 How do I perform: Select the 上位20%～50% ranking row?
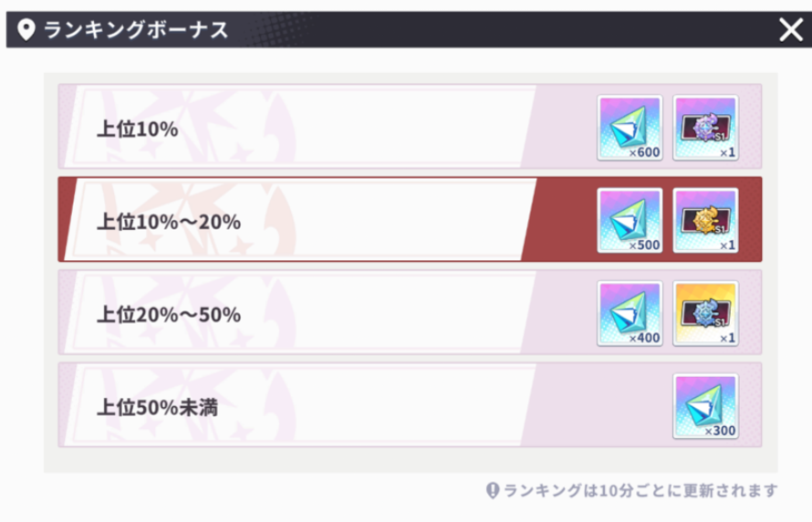point(301,314)
